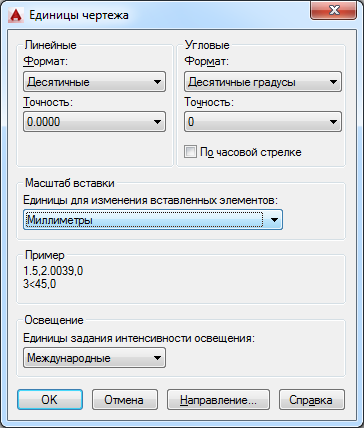Image resolution: width=364 pixels, height=428 pixels.
Task: Click the arrow of the 0.0000 precision dropdown
Action: tap(158, 122)
